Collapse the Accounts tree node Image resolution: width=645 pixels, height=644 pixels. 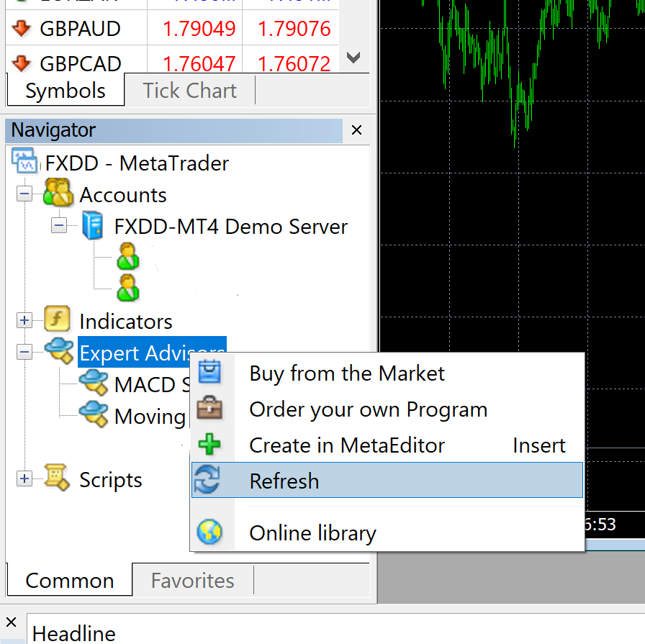(x=24, y=194)
